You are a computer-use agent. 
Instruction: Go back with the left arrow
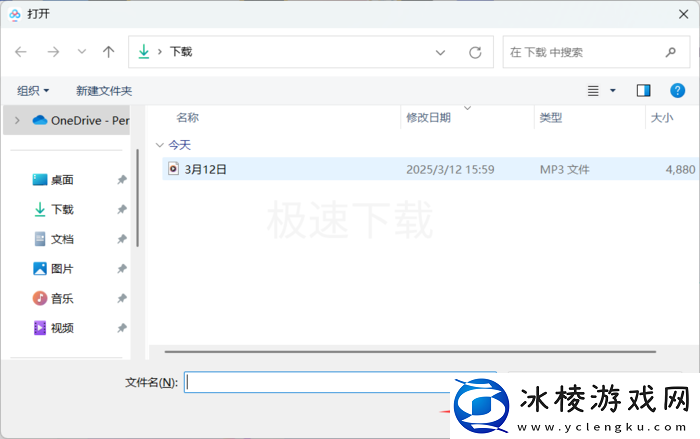(x=21, y=52)
